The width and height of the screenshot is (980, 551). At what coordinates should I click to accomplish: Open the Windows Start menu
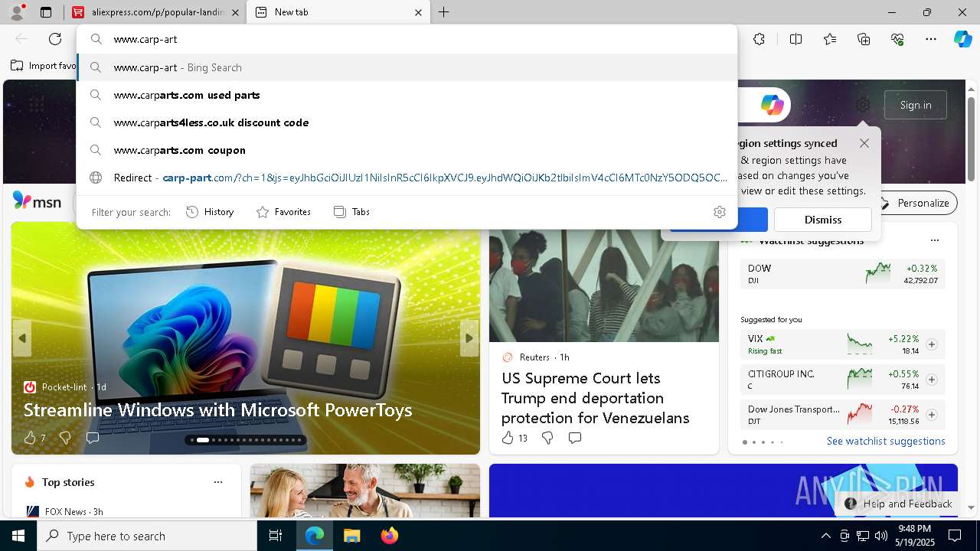pos(18,536)
